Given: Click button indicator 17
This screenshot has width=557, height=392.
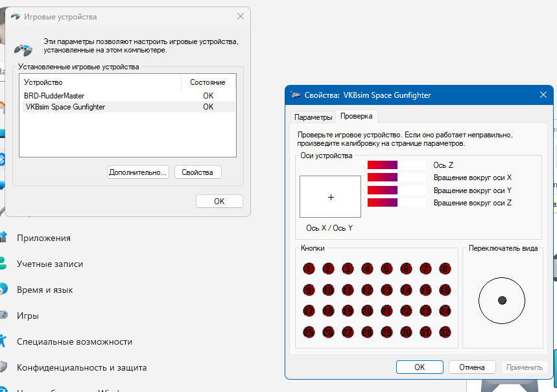Looking at the screenshot, I should pyautogui.click(x=309, y=311).
